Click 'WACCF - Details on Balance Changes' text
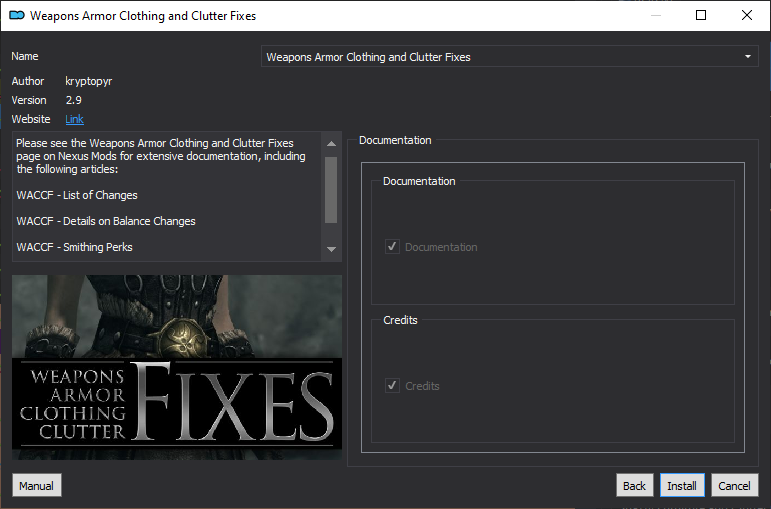The width and height of the screenshot is (771, 509). coord(106,221)
